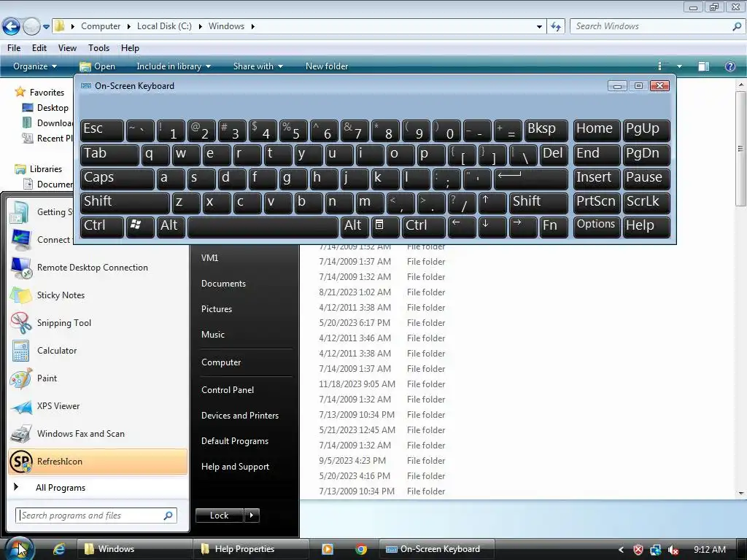The width and height of the screenshot is (747, 560).
Task: Click Explorer vertical scrollbar down arrow
Action: click(x=740, y=494)
